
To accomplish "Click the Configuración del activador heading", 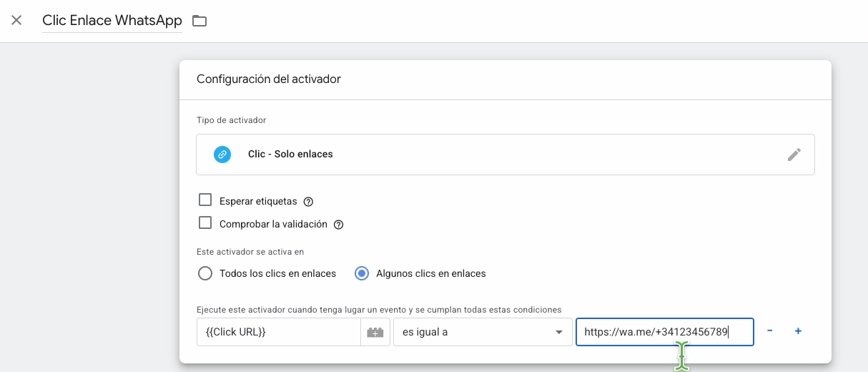I will pyautogui.click(x=269, y=79).
